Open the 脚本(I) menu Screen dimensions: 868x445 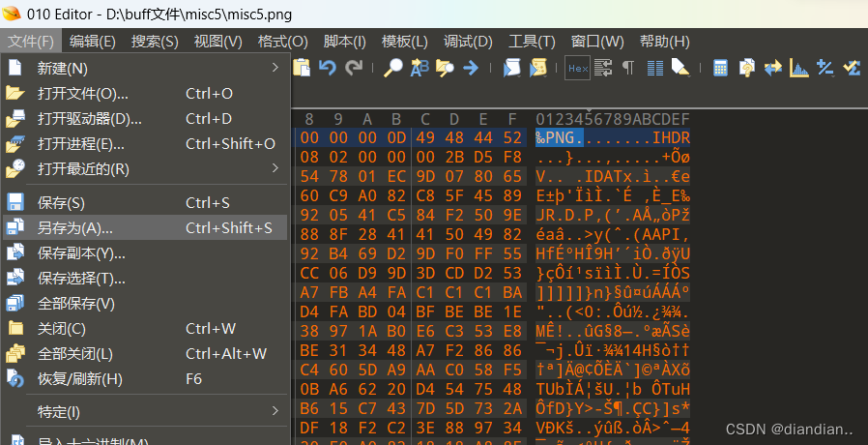click(345, 41)
